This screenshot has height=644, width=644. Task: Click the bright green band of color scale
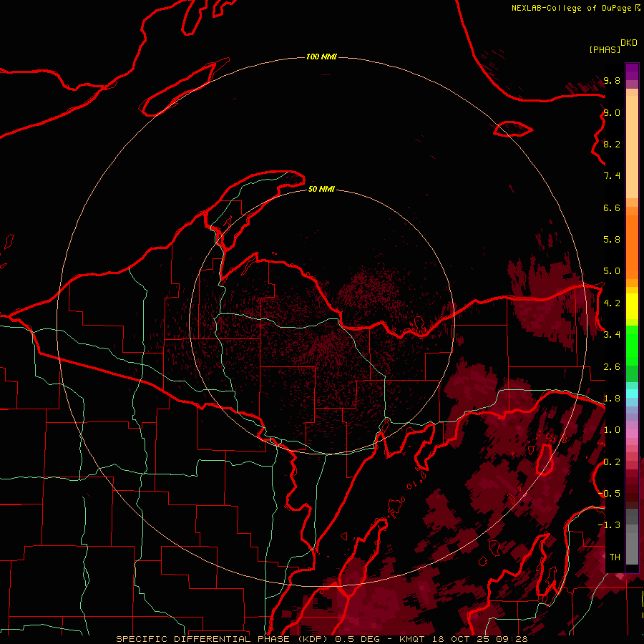[x=632, y=346]
